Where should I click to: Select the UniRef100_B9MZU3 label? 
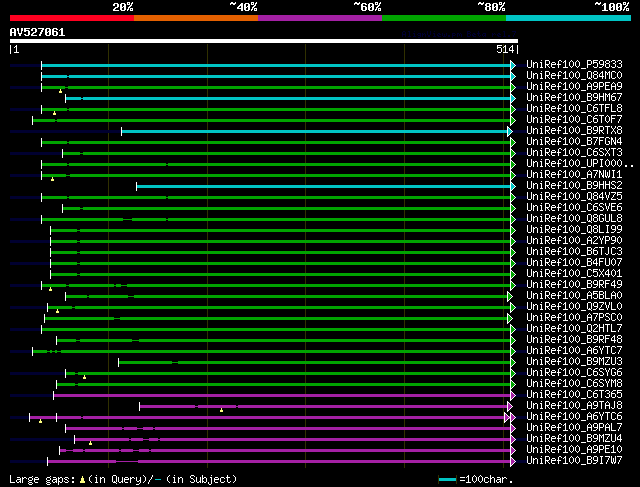574,362
